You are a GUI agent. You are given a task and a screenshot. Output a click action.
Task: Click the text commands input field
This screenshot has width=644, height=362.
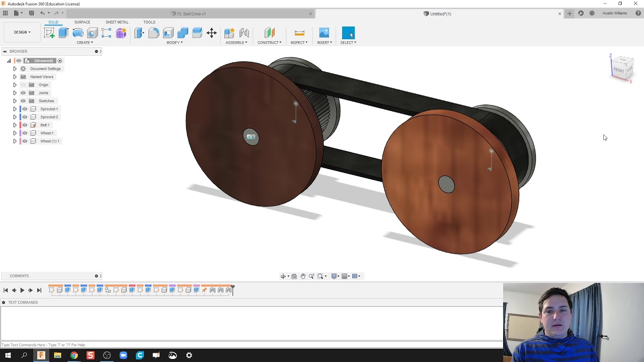point(252,345)
